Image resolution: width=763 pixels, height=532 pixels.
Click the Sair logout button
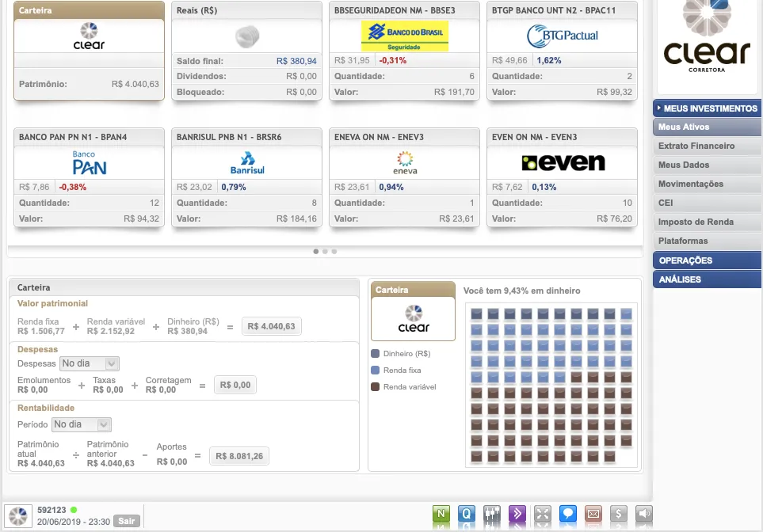(125, 521)
